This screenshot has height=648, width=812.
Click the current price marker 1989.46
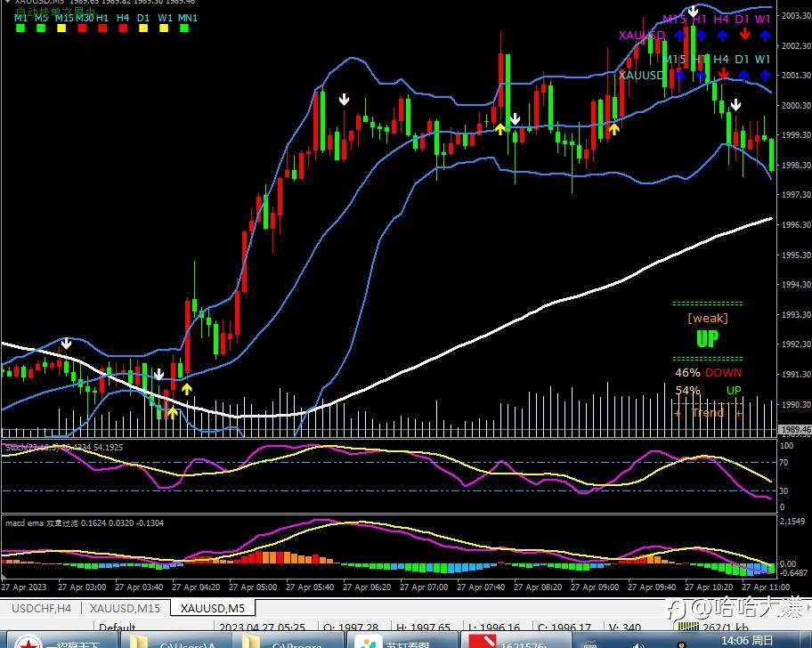pos(794,430)
